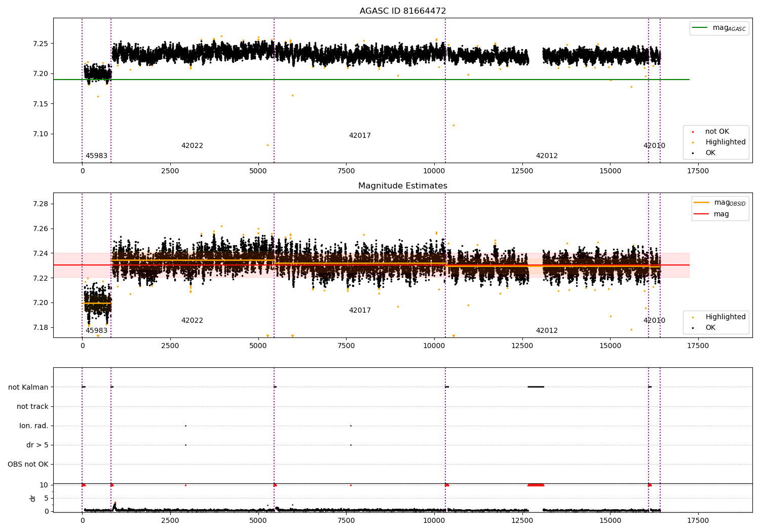Screen dimensions: 760x532
Task: Click y-axis tick 7.22 in middle plot
Action: [x=41, y=278]
